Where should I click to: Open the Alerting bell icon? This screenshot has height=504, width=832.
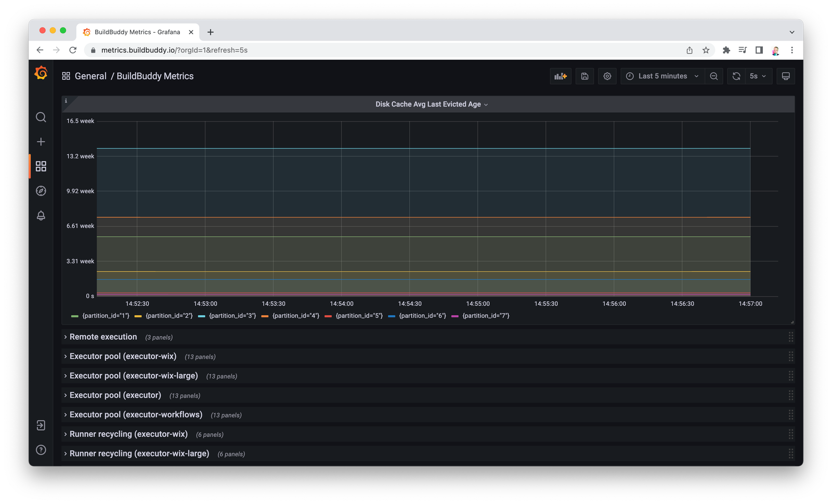[x=41, y=216]
